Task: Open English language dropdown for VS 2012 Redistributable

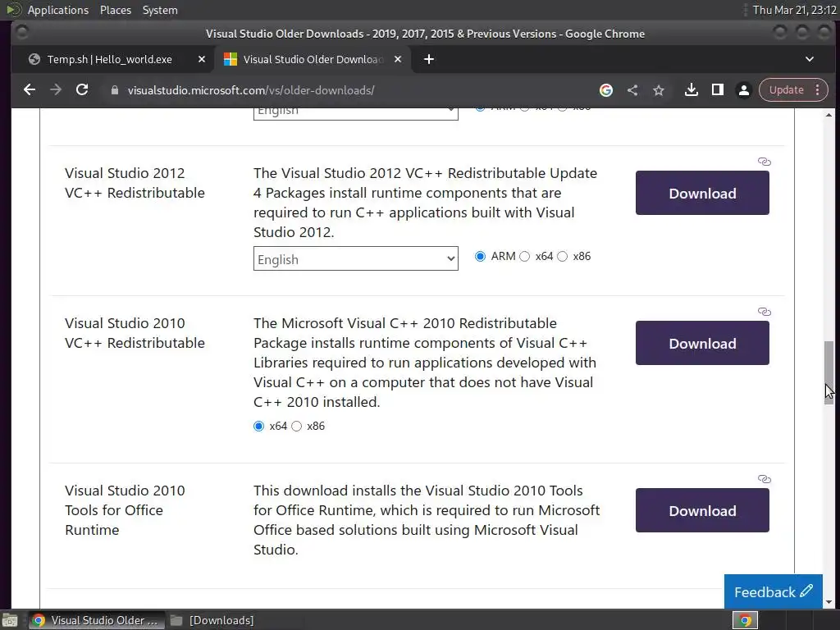Action: click(x=356, y=258)
